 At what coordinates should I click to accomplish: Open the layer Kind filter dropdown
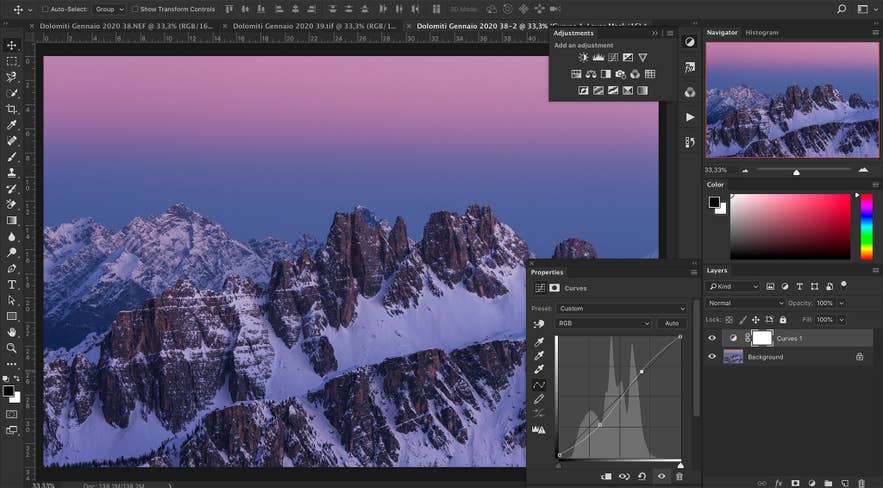pos(733,286)
